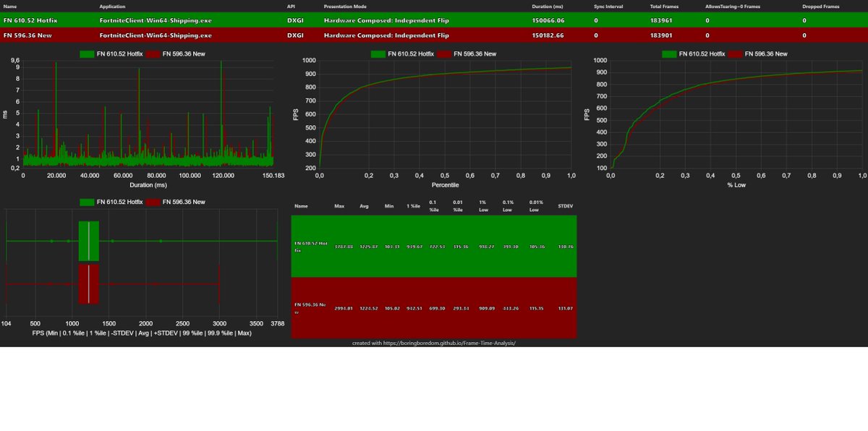This screenshot has width=868, height=431.
Task: Click the Max header in the stats table
Action: pos(339,206)
